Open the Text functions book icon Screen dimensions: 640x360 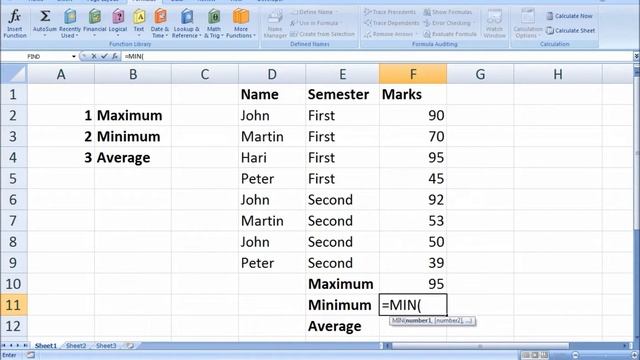[139, 17]
